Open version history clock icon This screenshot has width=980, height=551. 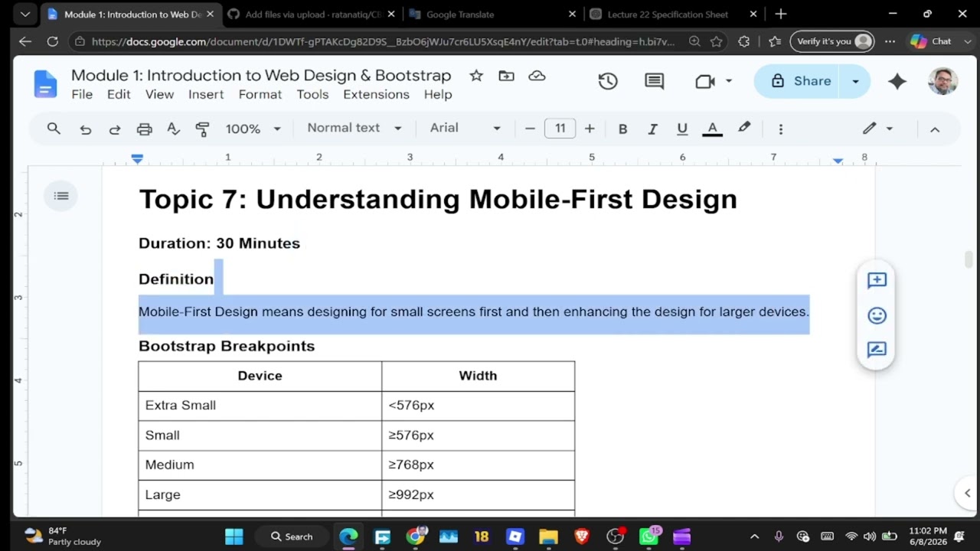(608, 81)
